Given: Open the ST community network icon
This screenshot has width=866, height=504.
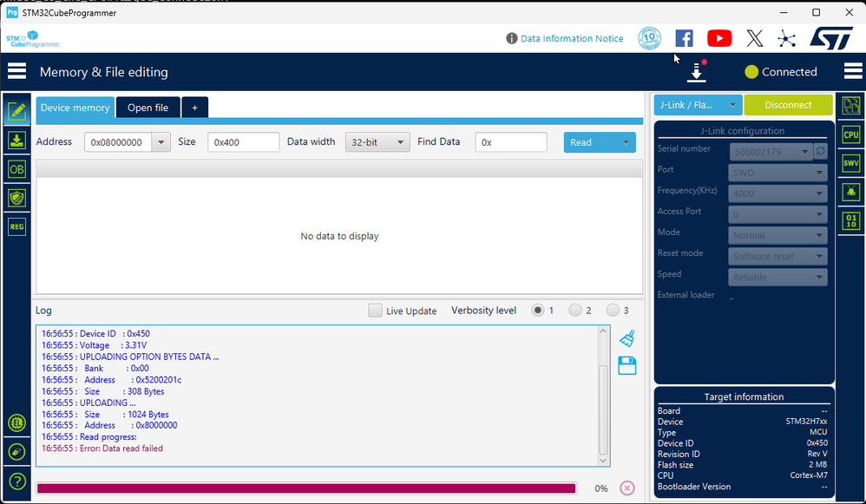Looking at the screenshot, I should point(786,38).
